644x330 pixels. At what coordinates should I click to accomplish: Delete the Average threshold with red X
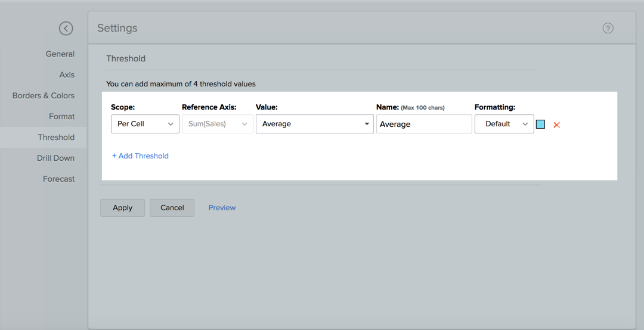[x=556, y=124]
